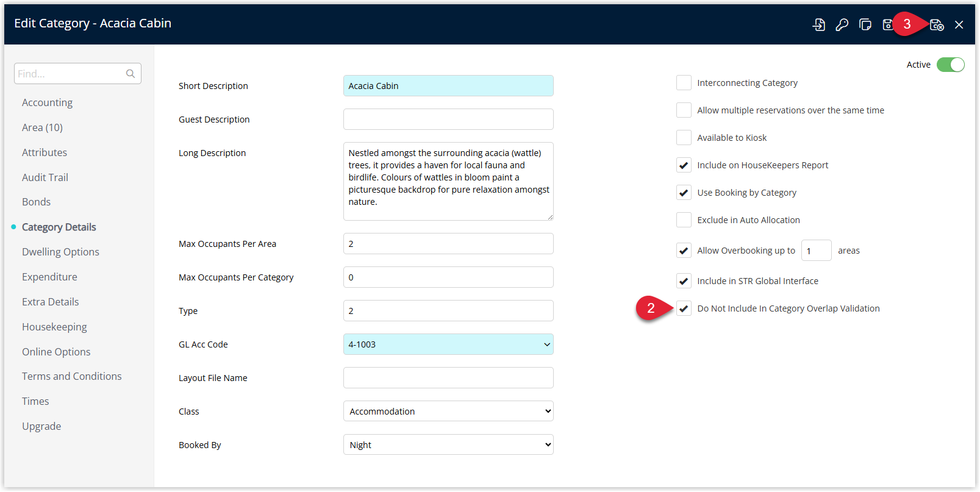This screenshot has width=980, height=492.
Task: Open Online Options section
Action: [x=56, y=352]
